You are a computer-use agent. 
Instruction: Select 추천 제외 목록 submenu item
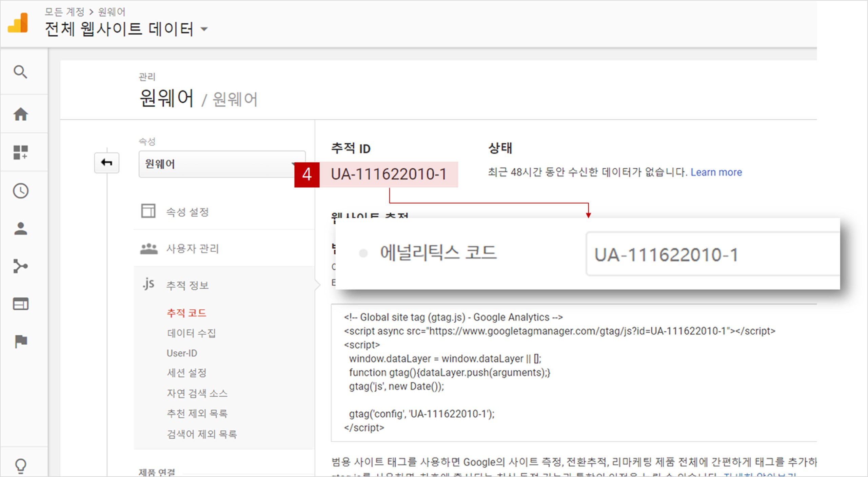coord(197,413)
